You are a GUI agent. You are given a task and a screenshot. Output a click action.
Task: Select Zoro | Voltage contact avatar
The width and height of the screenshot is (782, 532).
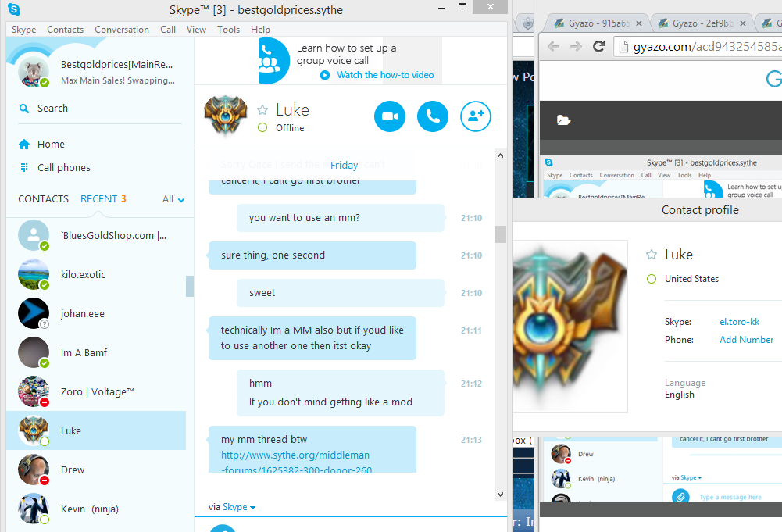click(x=34, y=391)
